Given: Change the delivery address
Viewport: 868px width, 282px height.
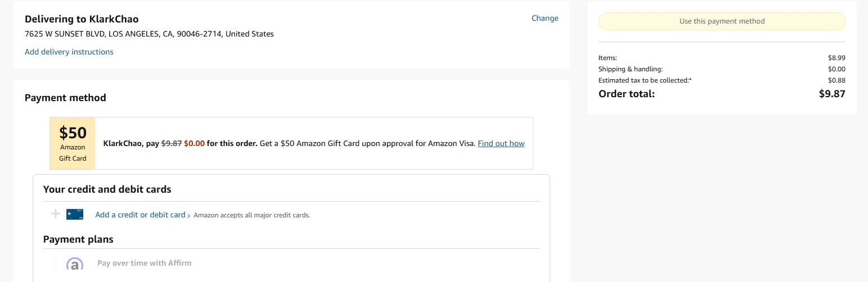Looking at the screenshot, I should coord(545,18).
